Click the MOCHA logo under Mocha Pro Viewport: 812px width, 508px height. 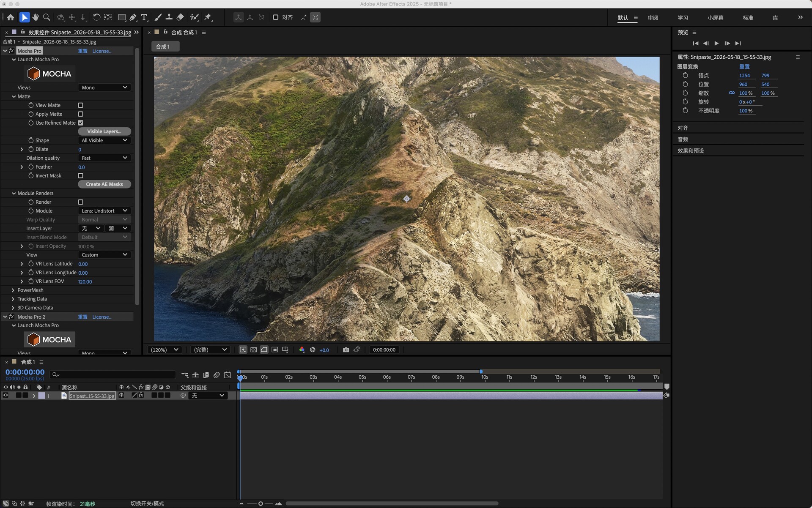49,74
